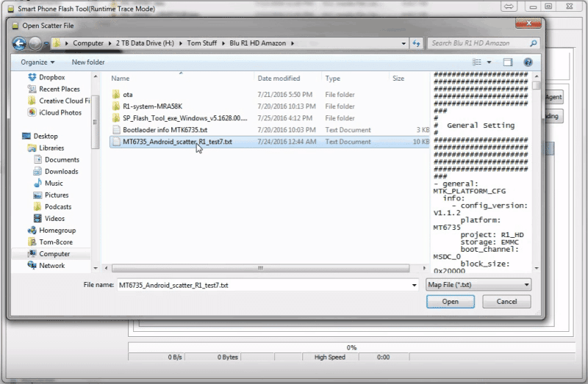Image resolution: width=588 pixels, height=384 pixels.
Task: Close the Open Scatter File dialog
Action: 528,23
